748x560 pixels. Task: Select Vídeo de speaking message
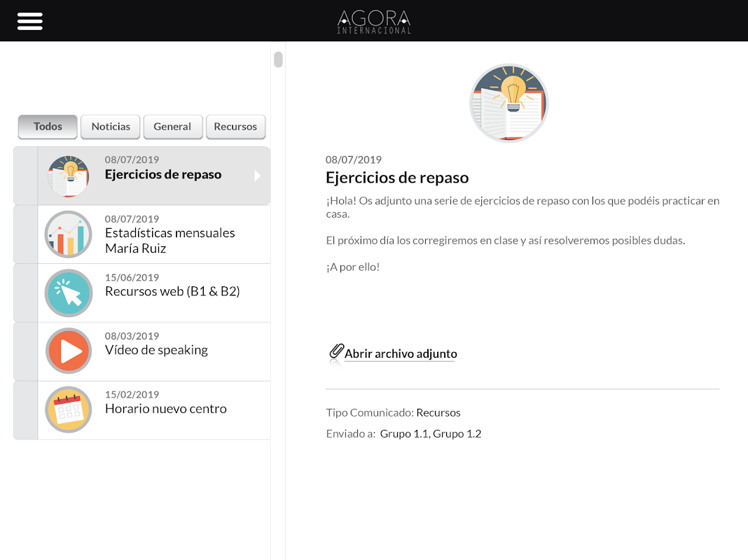click(154, 351)
